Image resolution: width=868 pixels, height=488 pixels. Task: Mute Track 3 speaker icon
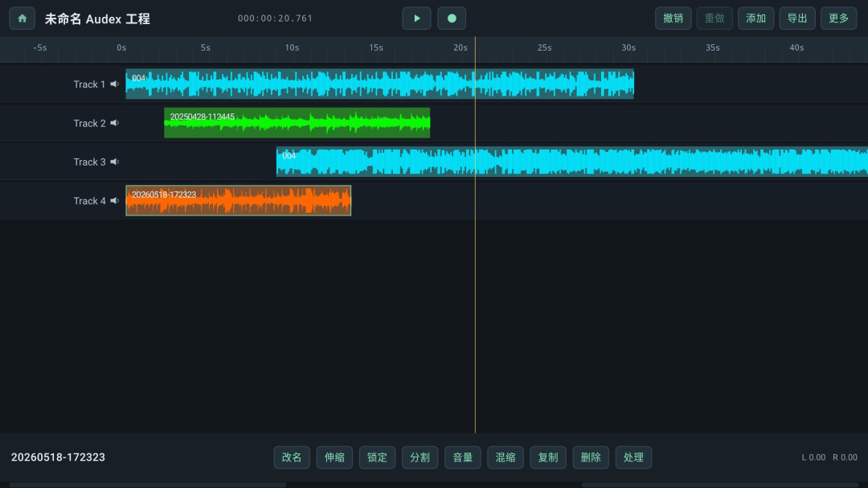(115, 162)
